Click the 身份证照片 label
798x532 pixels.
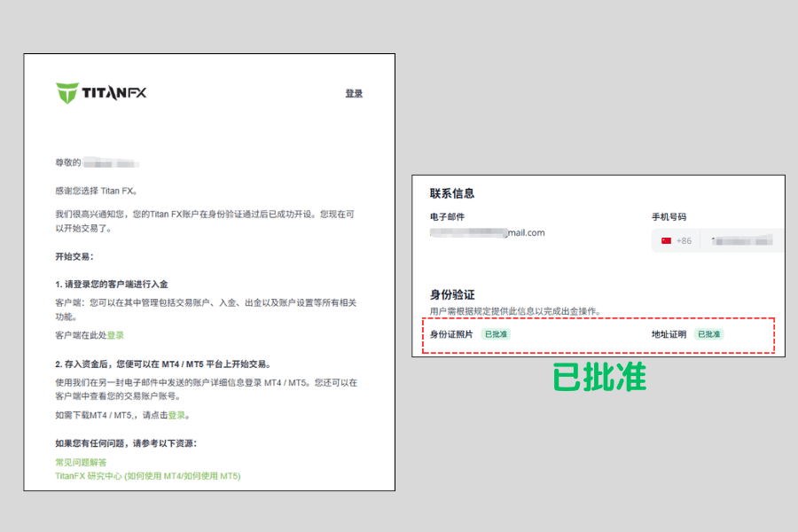452,335
